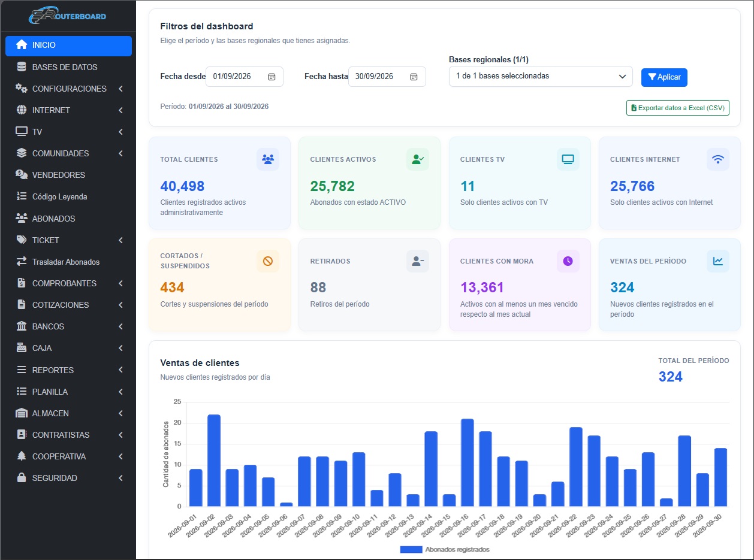Go to the ABONADOS menu item
This screenshot has width=754, height=560.
pyautogui.click(x=68, y=219)
